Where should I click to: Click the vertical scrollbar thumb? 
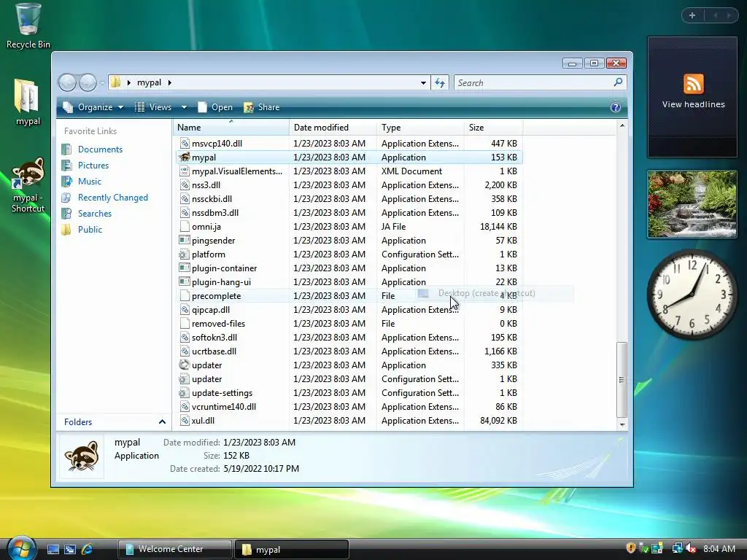622,380
